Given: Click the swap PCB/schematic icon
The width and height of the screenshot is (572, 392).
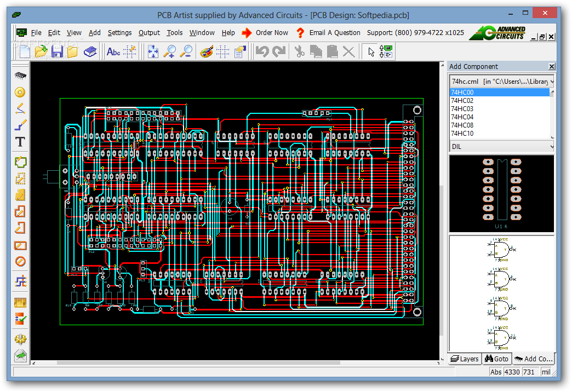Looking at the screenshot, I should click(x=386, y=51).
